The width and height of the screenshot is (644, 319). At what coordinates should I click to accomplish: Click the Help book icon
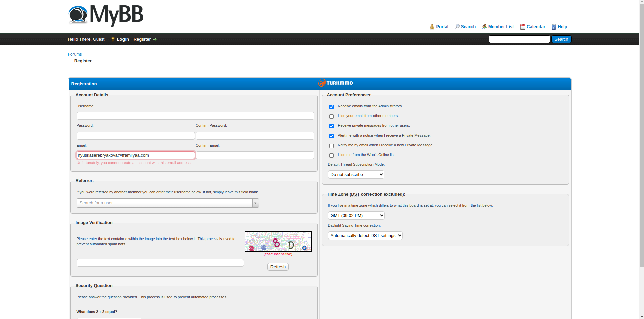554,27
